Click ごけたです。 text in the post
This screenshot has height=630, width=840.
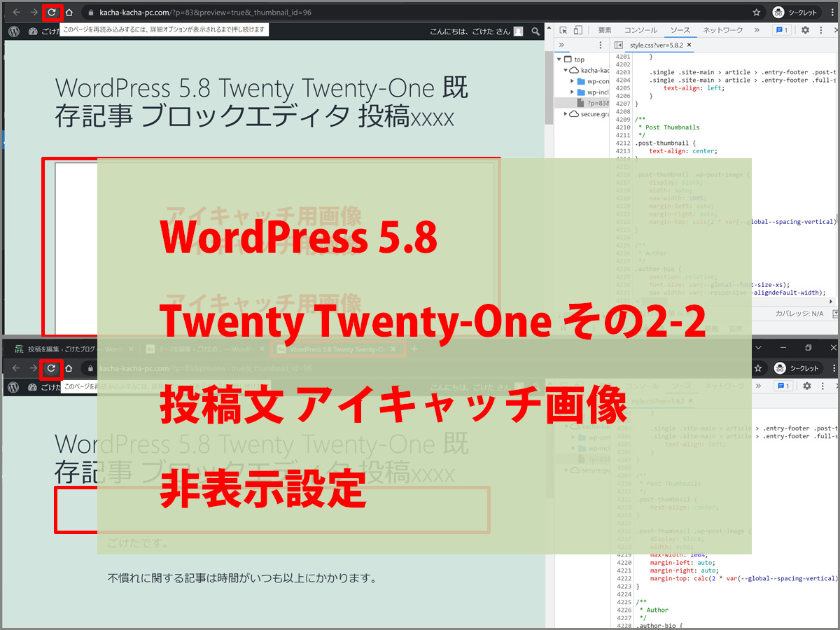(137, 542)
